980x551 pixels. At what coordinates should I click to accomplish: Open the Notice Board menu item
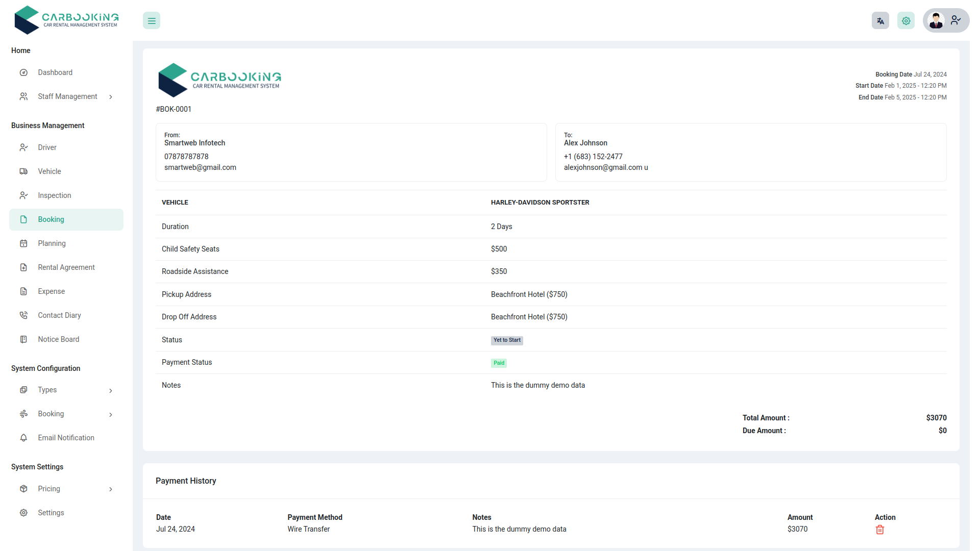58,339
